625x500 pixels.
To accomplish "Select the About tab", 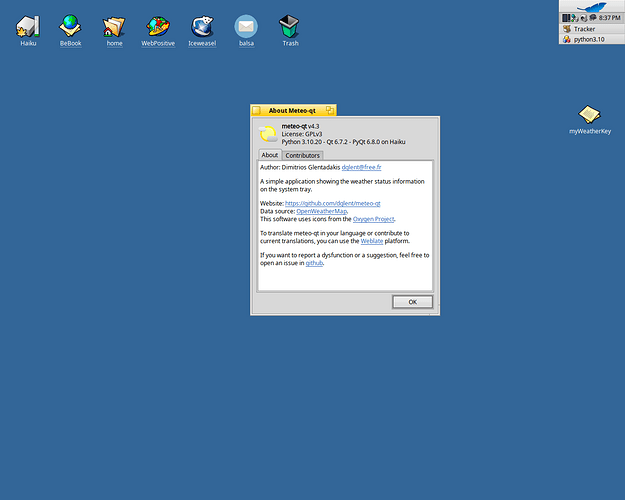I will coord(270,155).
